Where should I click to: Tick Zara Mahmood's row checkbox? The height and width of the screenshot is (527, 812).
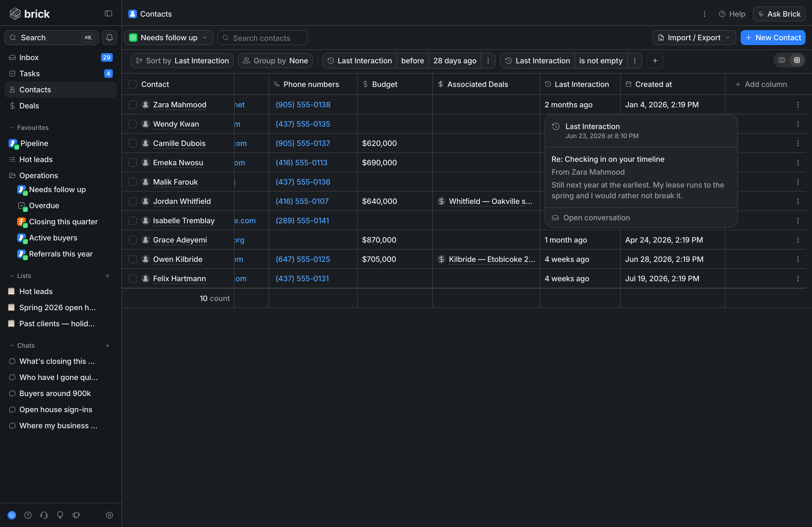[x=133, y=105]
